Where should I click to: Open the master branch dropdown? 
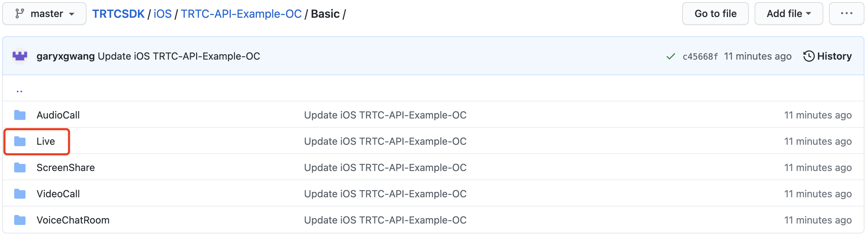(44, 14)
